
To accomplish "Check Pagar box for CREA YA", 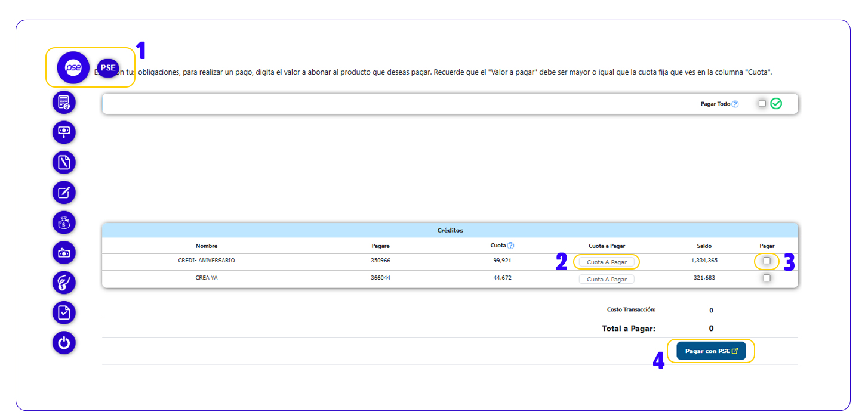I will (767, 278).
